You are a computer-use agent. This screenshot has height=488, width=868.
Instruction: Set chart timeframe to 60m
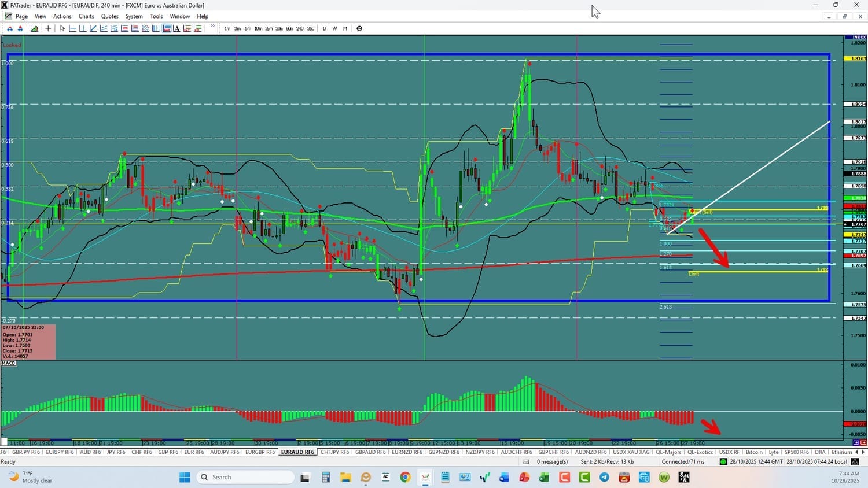[x=289, y=28]
